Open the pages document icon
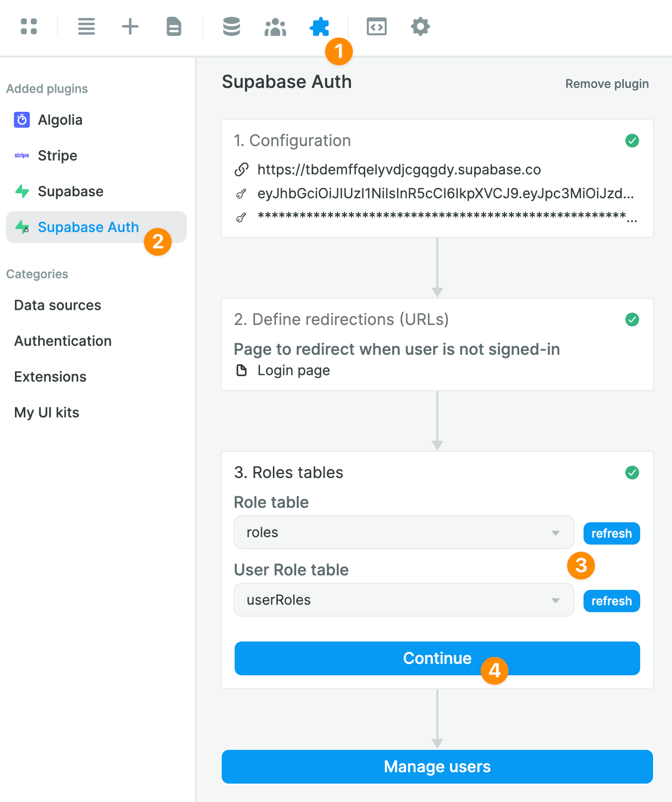The width and height of the screenshot is (672, 802). point(174,26)
